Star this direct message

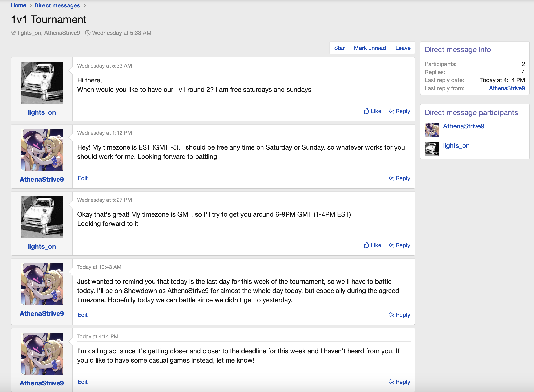[339, 48]
